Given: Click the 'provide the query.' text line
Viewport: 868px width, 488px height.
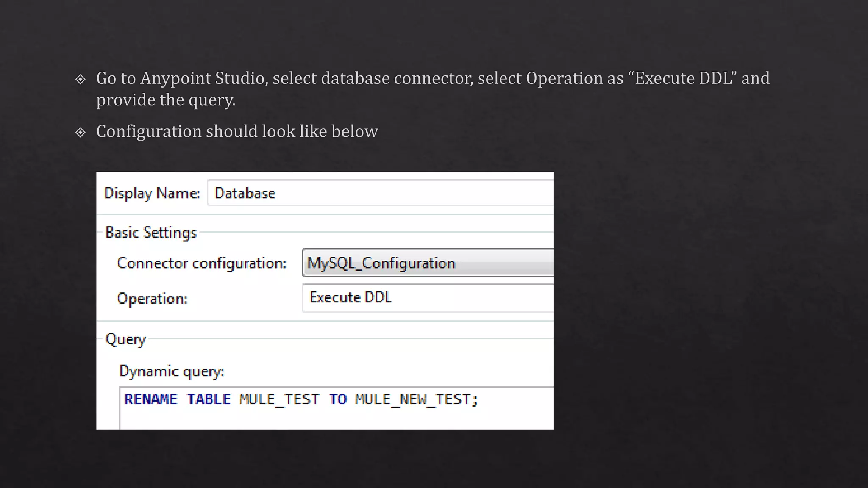Looking at the screenshot, I should click(166, 100).
